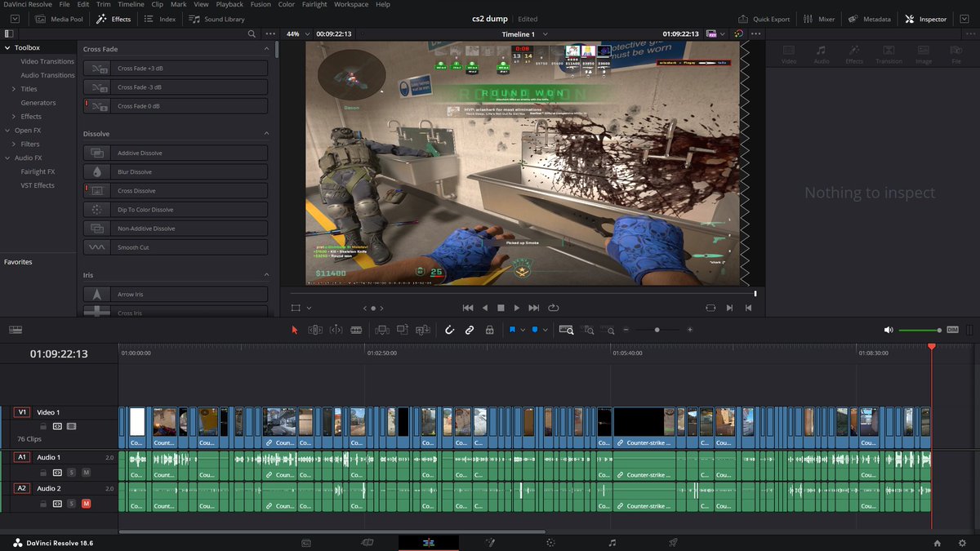Open the Deliver page

(672, 541)
